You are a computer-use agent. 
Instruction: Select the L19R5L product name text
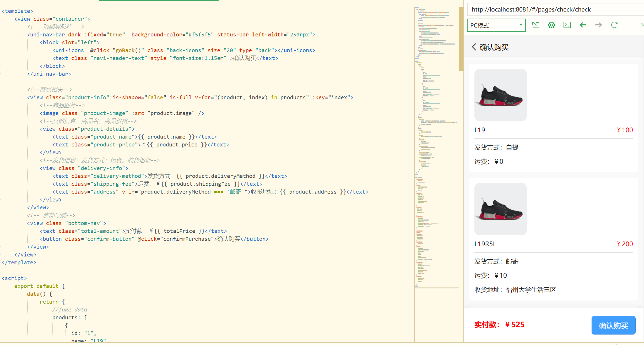coord(485,244)
